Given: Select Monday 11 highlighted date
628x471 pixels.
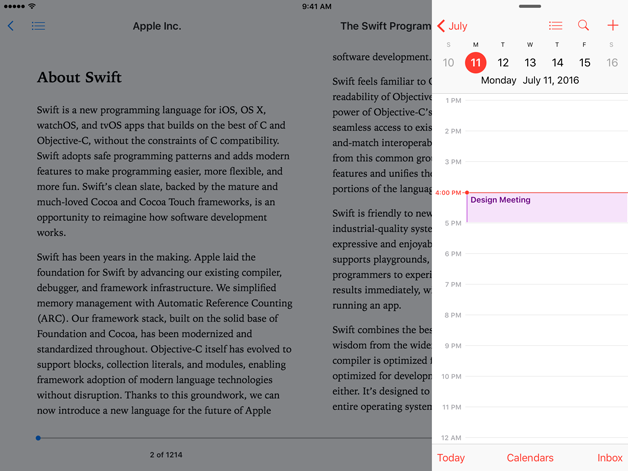Looking at the screenshot, I should coord(475,62).
